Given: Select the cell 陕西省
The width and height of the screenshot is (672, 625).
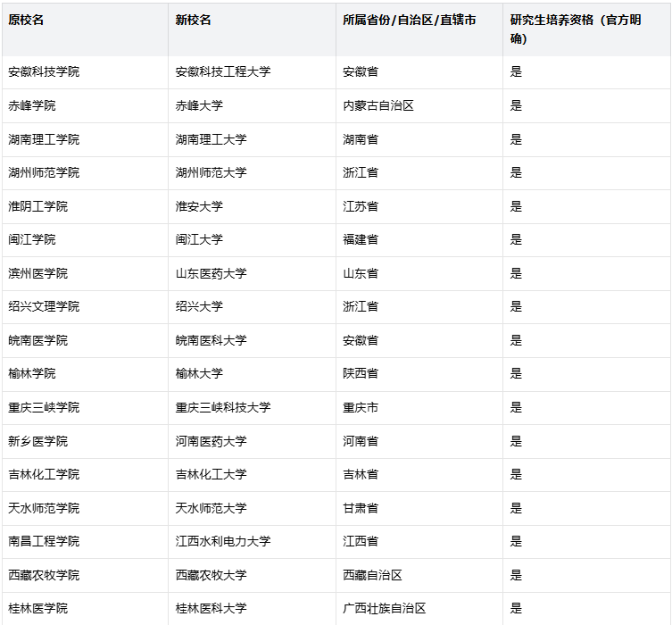Looking at the screenshot, I should pos(419,374).
